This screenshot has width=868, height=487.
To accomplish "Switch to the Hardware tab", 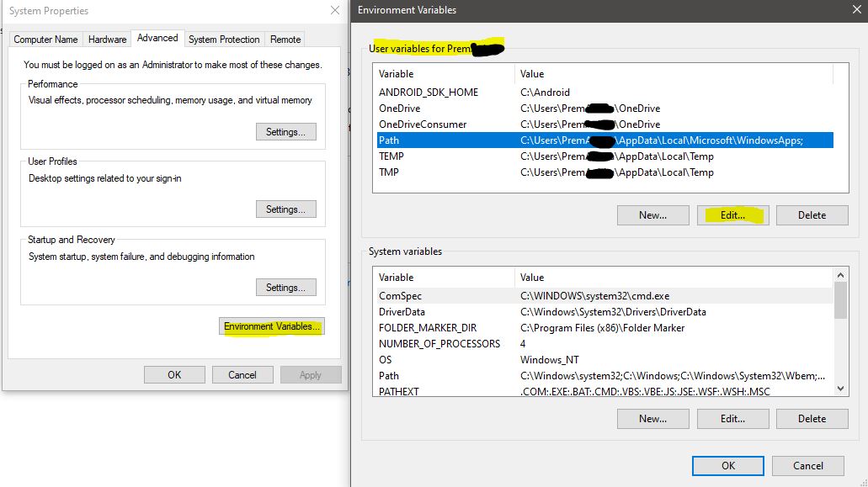I will [107, 39].
